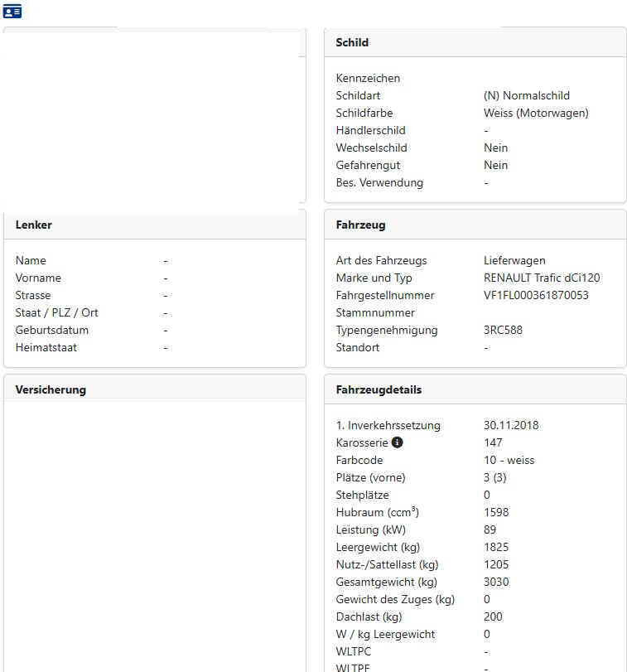This screenshot has height=672, width=627.
Task: Select the chassis number VF1FL000361870053
Action: tap(536, 295)
